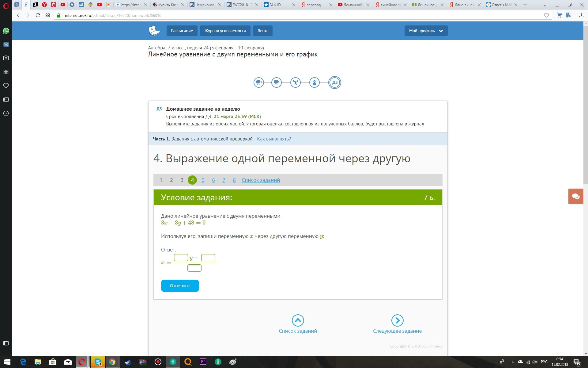Viewport: 588px width, 368px height.
Task: Go to task number 5 link
Action: pyautogui.click(x=203, y=180)
